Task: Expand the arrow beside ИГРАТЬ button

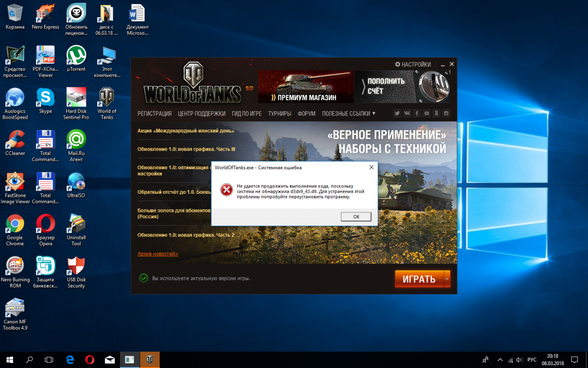Action: coord(446,279)
